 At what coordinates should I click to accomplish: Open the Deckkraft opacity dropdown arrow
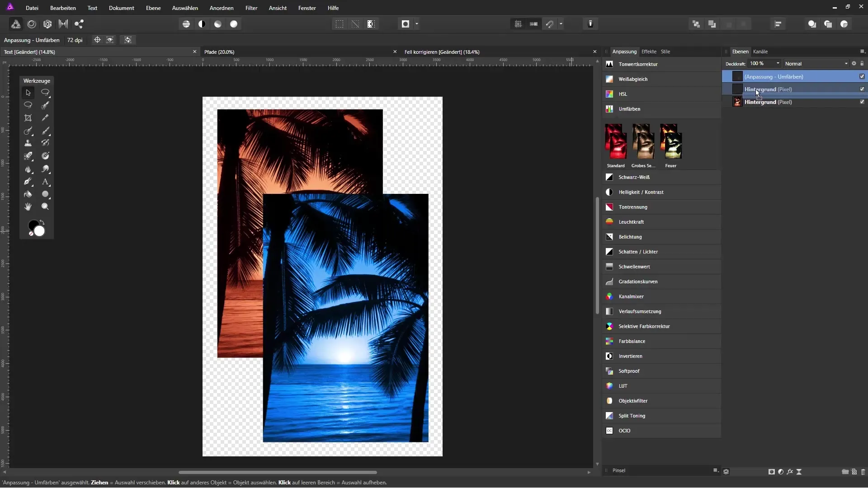click(x=778, y=64)
